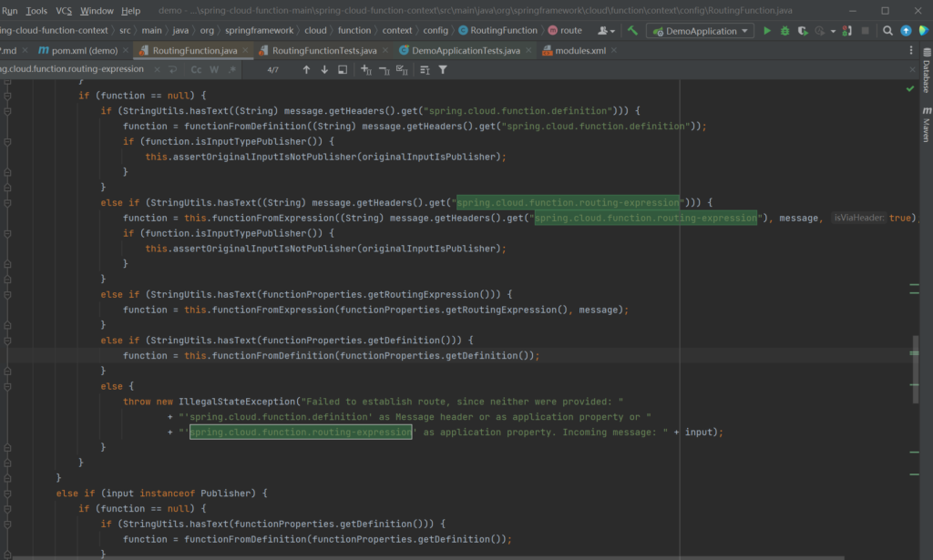Viewport: 933px width, 560px height.
Task: Open the editor tabs more-options menu
Action: pyautogui.click(x=911, y=50)
